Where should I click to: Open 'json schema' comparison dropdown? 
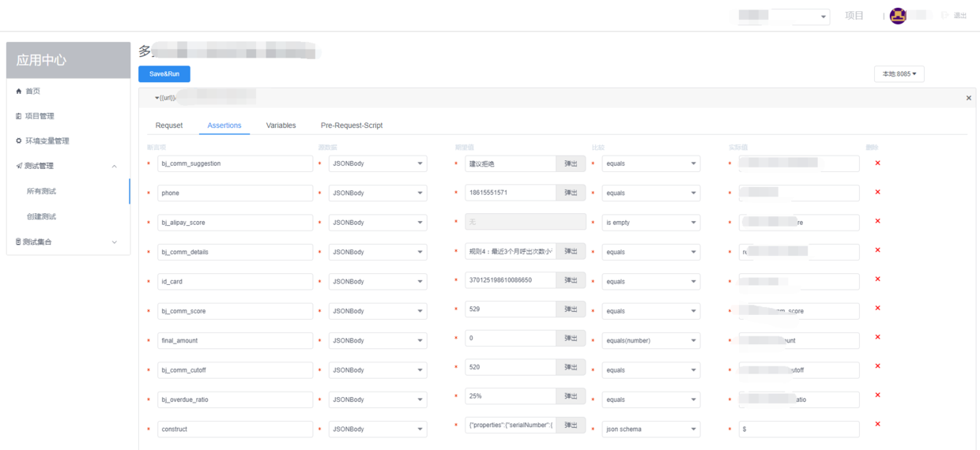pyautogui.click(x=651, y=429)
